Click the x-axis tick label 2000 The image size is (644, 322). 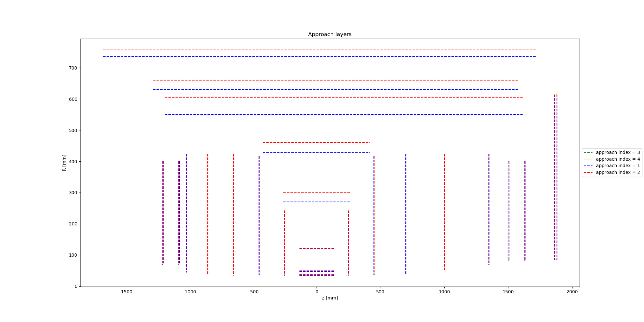tap(572, 292)
